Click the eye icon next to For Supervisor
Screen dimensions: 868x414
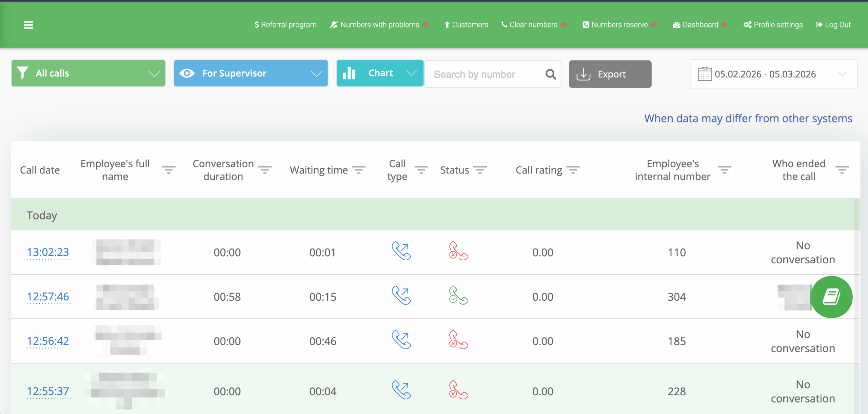pos(187,73)
